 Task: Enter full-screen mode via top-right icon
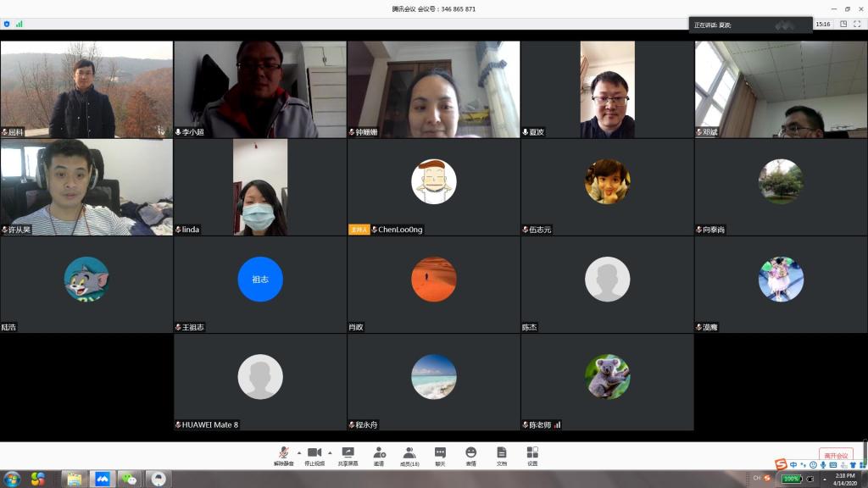857,24
